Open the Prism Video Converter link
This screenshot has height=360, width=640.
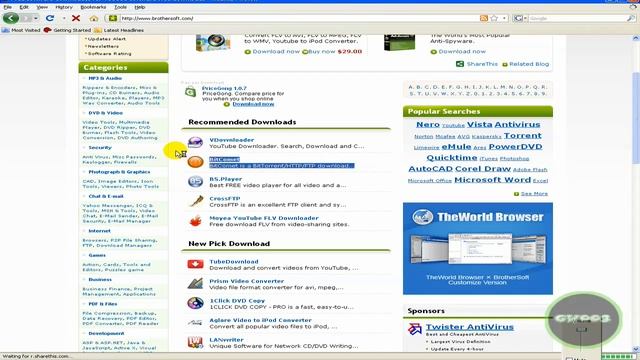(247, 281)
